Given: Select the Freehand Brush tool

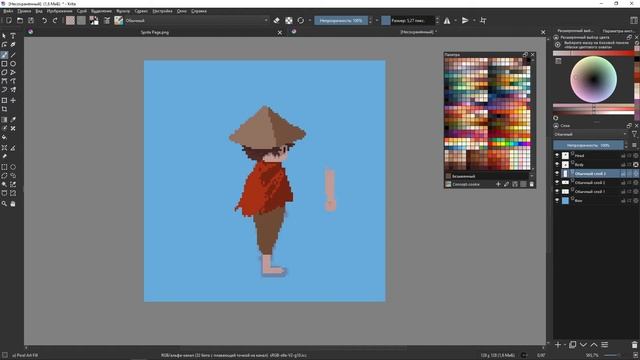Looking at the screenshot, I should point(4,55).
